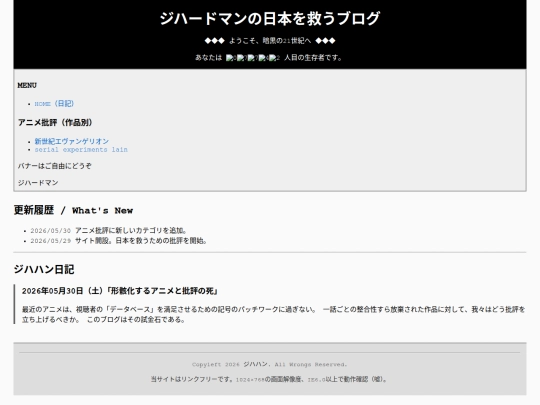Click the Copyleft 2026 footer line

click(270, 364)
